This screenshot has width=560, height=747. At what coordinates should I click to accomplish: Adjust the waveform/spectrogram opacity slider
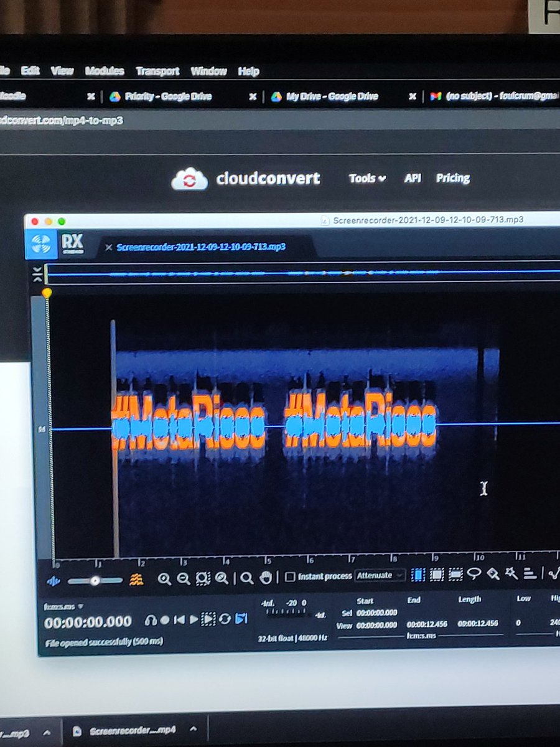point(95,580)
